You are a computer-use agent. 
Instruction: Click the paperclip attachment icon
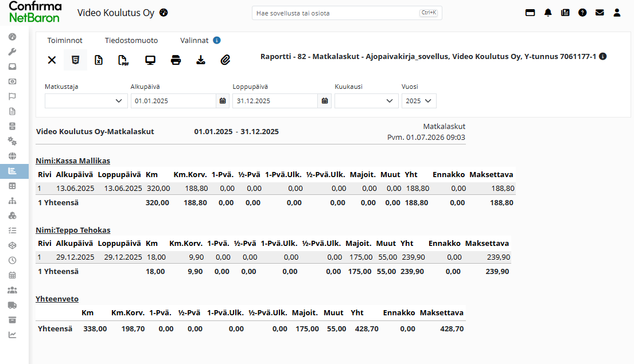pyautogui.click(x=225, y=60)
